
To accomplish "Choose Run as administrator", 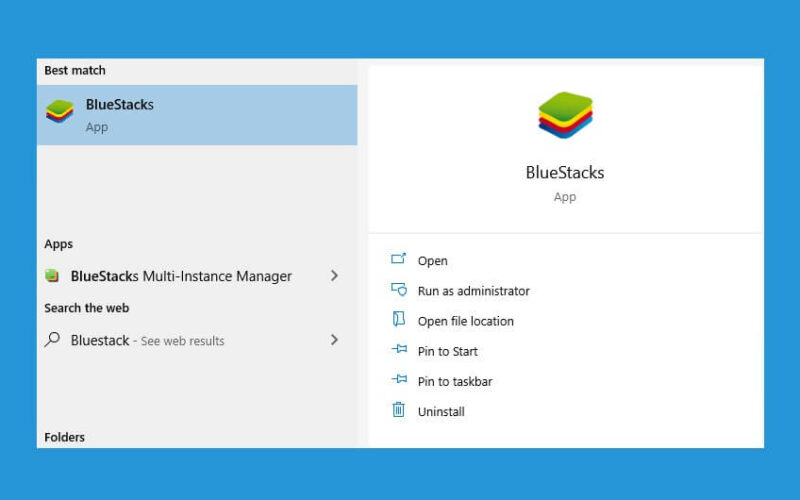I will tap(473, 291).
